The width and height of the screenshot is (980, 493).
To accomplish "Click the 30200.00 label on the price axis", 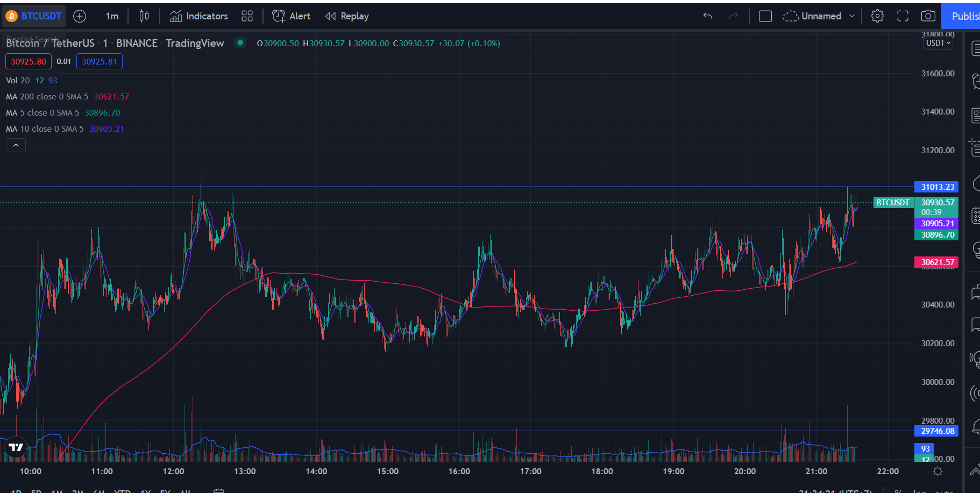I will [x=938, y=344].
